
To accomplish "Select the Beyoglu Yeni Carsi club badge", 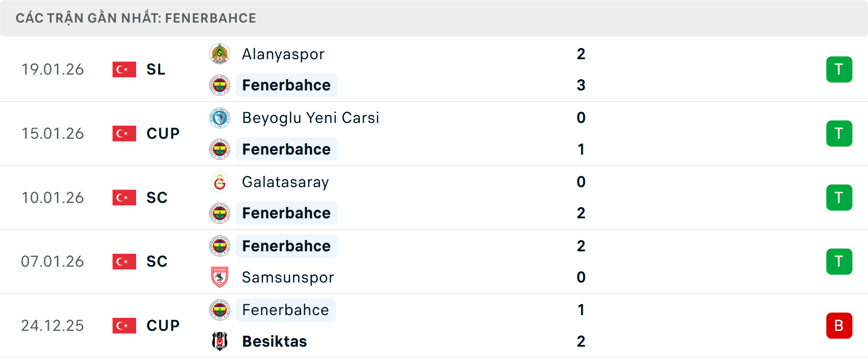I will tap(220, 118).
